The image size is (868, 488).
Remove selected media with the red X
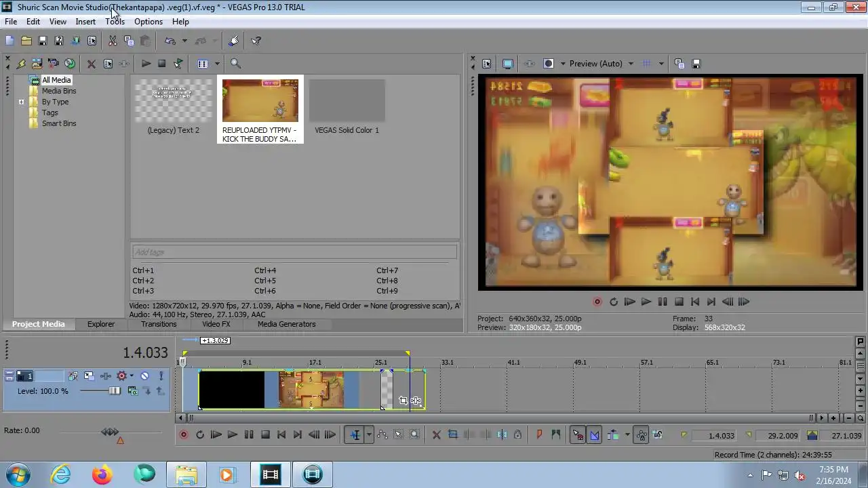[92, 64]
